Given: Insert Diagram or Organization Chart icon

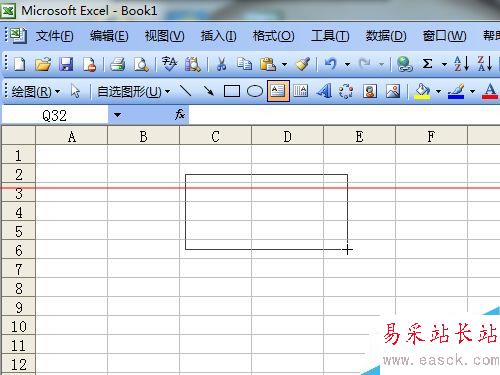Looking at the screenshot, I should (346, 91).
